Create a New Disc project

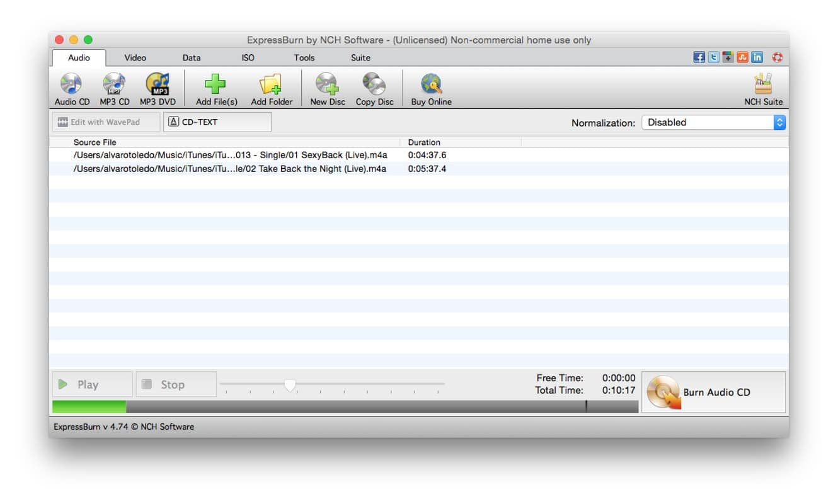327,88
